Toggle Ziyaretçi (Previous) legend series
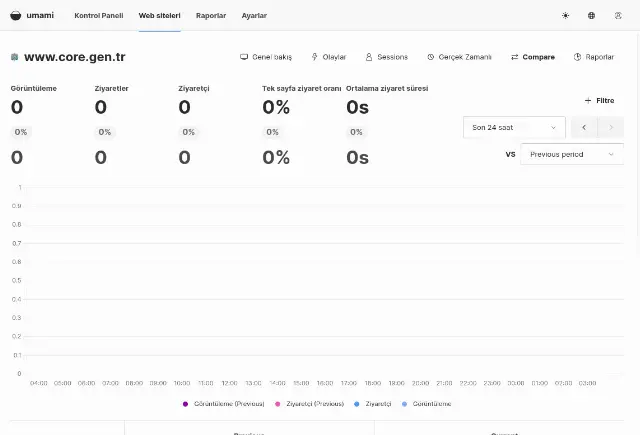This screenshot has height=435, width=640. pyautogui.click(x=309, y=404)
